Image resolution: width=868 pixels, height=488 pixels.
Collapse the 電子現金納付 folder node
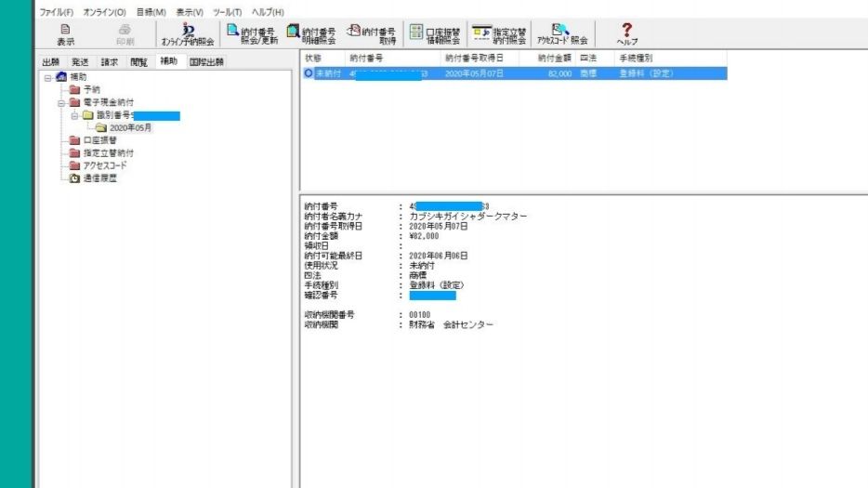tap(60, 103)
